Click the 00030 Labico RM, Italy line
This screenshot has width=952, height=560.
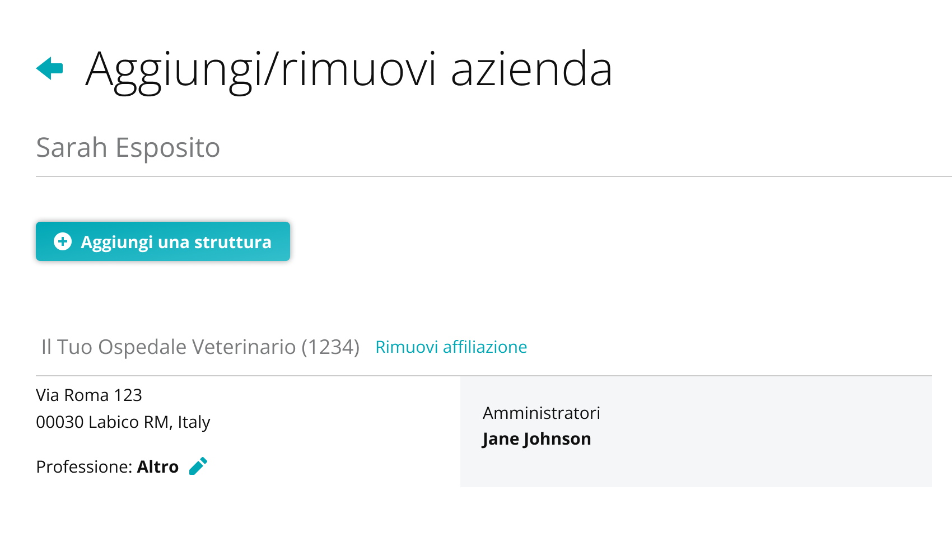(x=123, y=422)
